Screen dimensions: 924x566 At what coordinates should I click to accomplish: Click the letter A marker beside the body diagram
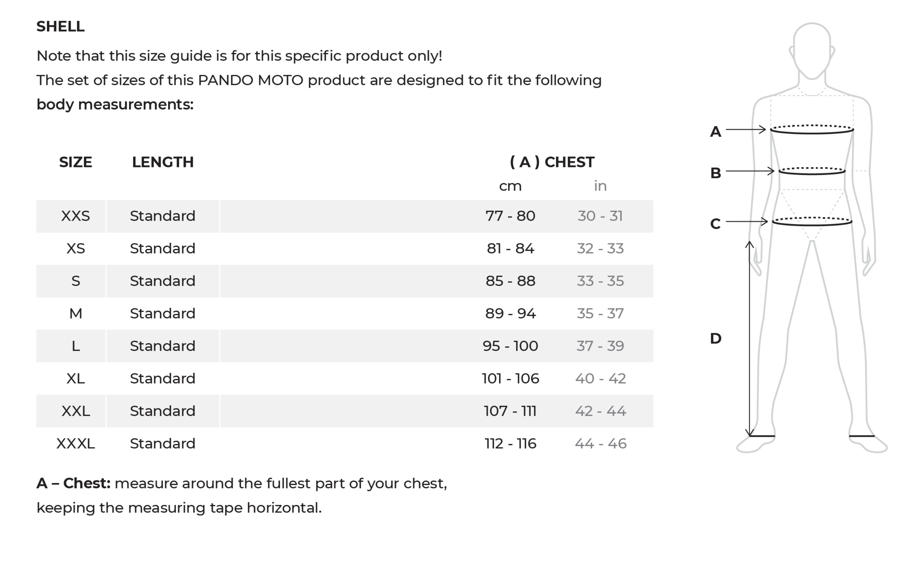[x=716, y=132]
